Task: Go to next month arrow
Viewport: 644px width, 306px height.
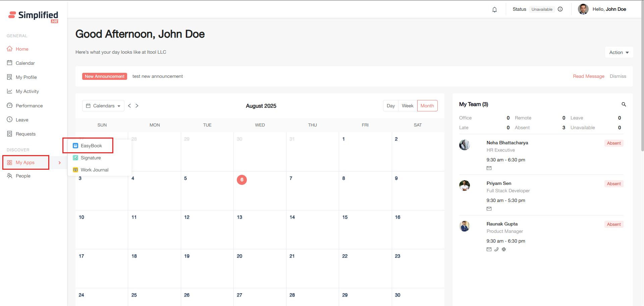Action: point(137,106)
